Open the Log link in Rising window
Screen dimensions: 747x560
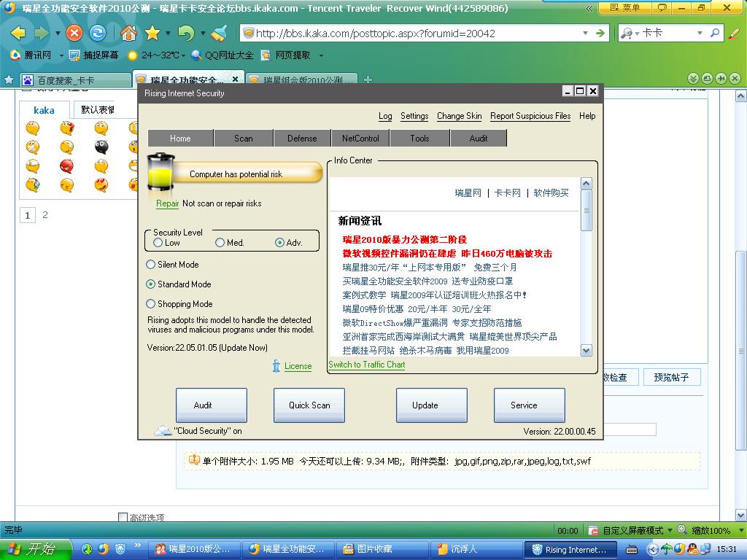(x=385, y=116)
